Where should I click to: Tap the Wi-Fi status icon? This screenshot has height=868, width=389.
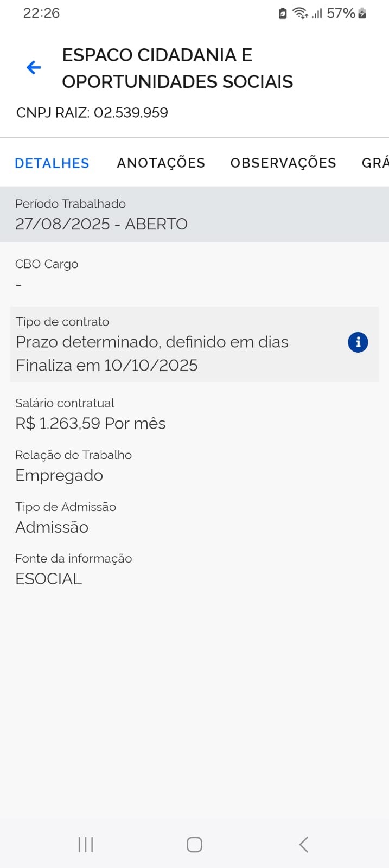point(299,14)
